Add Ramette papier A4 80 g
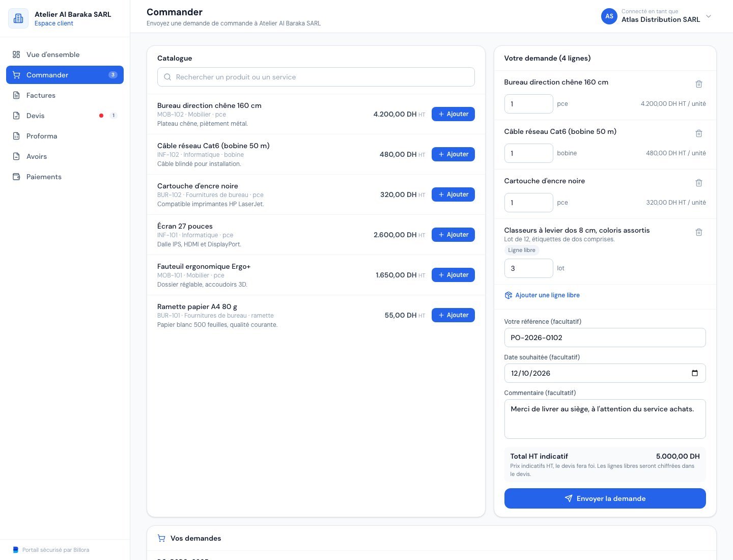The image size is (733, 560). pyautogui.click(x=453, y=315)
